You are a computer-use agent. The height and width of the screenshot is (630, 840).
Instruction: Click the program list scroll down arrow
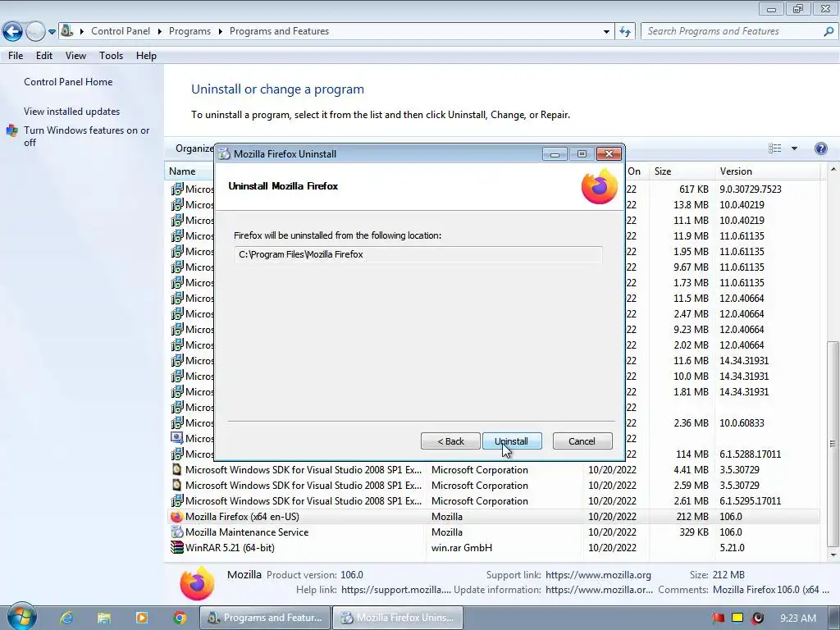pos(833,555)
